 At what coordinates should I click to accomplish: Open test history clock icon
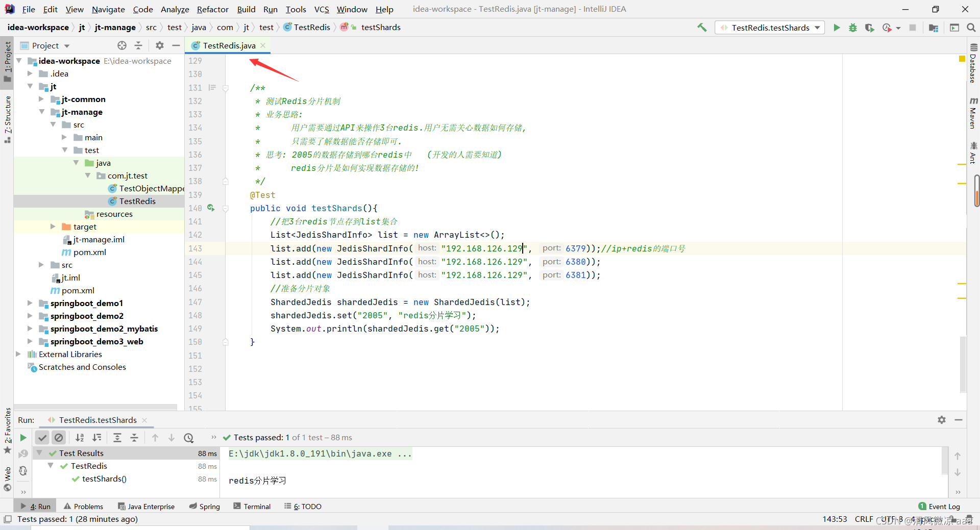pos(189,438)
